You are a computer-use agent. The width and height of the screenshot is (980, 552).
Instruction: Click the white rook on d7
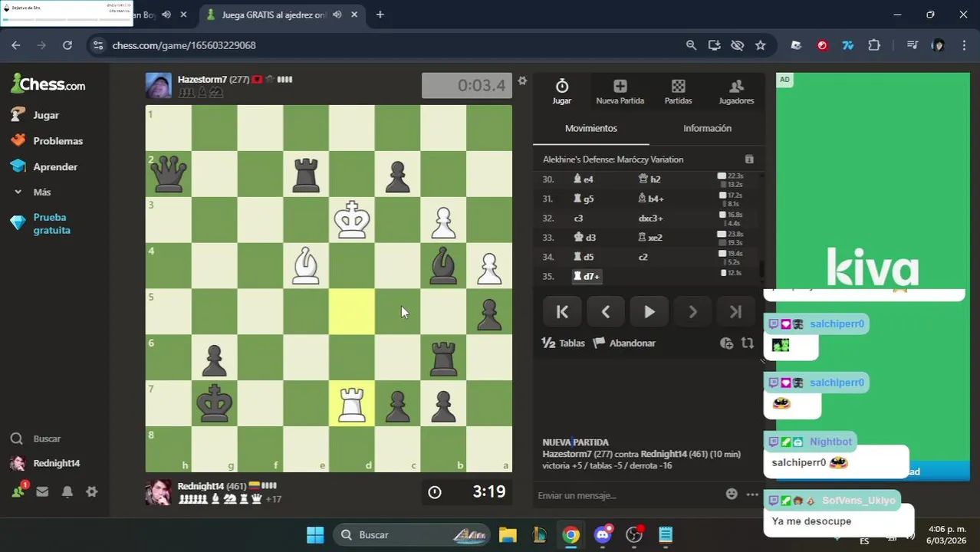351,404
